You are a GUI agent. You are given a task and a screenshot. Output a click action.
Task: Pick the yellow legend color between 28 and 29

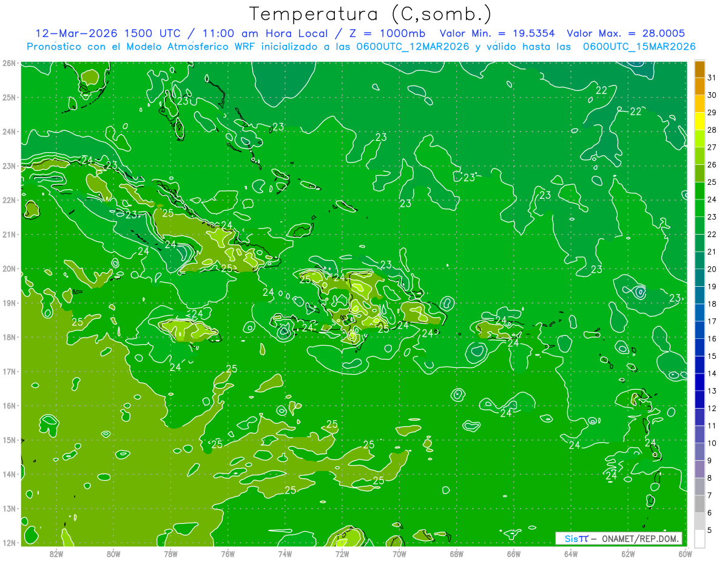(x=699, y=121)
